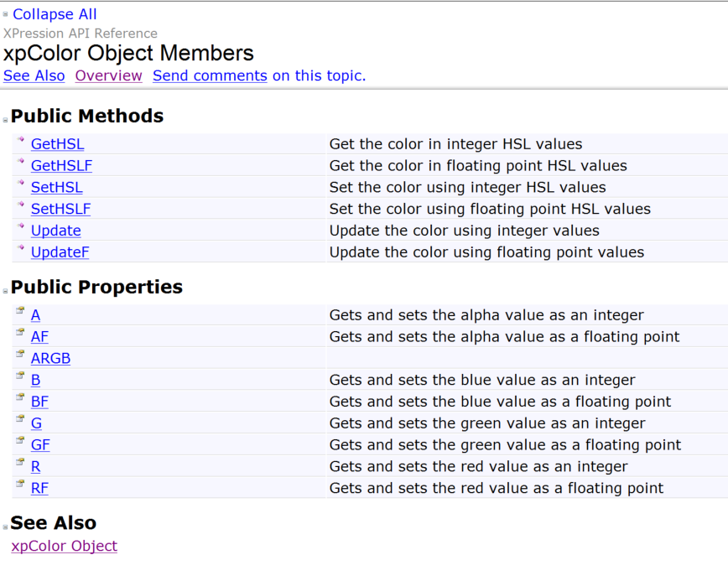This screenshot has width=728, height=581.
Task: Open the ARGB property page
Action: [50, 359]
